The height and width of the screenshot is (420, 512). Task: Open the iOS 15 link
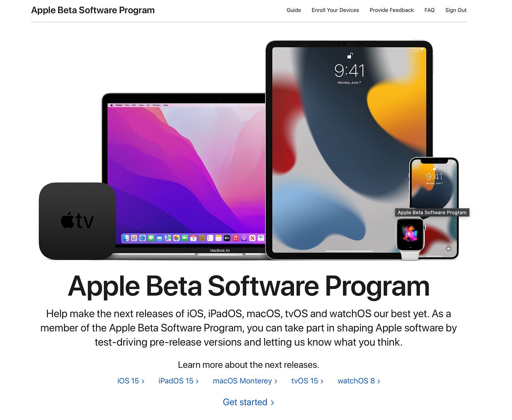[131, 381]
